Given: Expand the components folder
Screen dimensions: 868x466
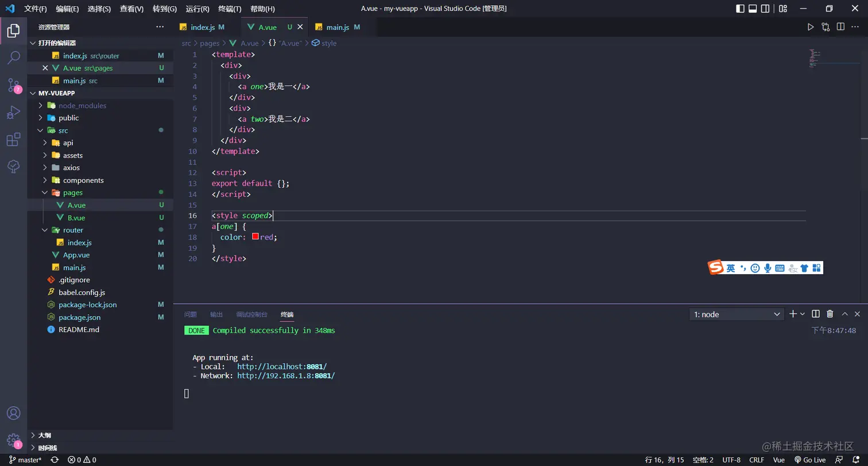Looking at the screenshot, I should [100, 180].
